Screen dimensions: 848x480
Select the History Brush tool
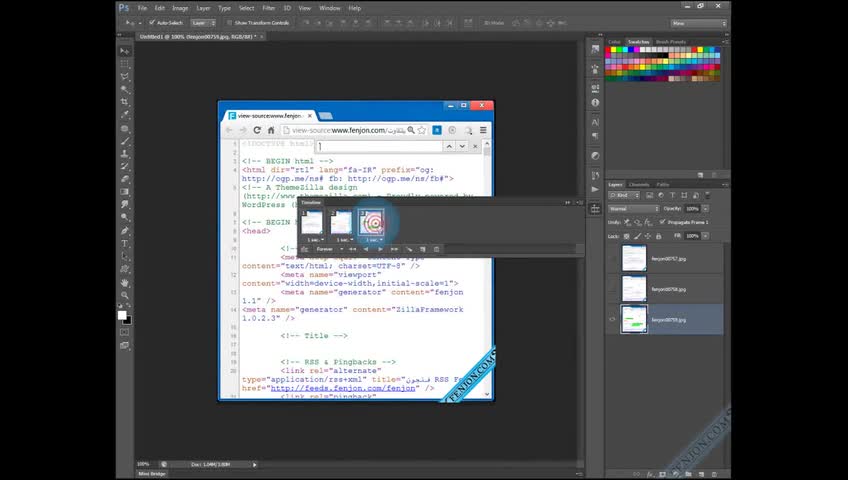(x=125, y=166)
